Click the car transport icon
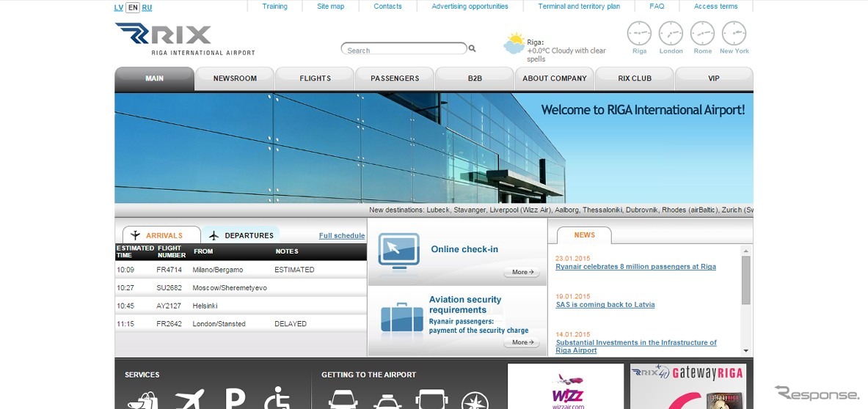The image size is (868, 409). pyautogui.click(x=343, y=399)
